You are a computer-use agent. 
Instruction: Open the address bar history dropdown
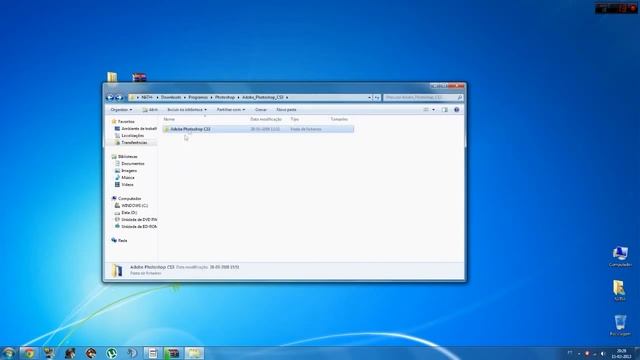pos(369,98)
